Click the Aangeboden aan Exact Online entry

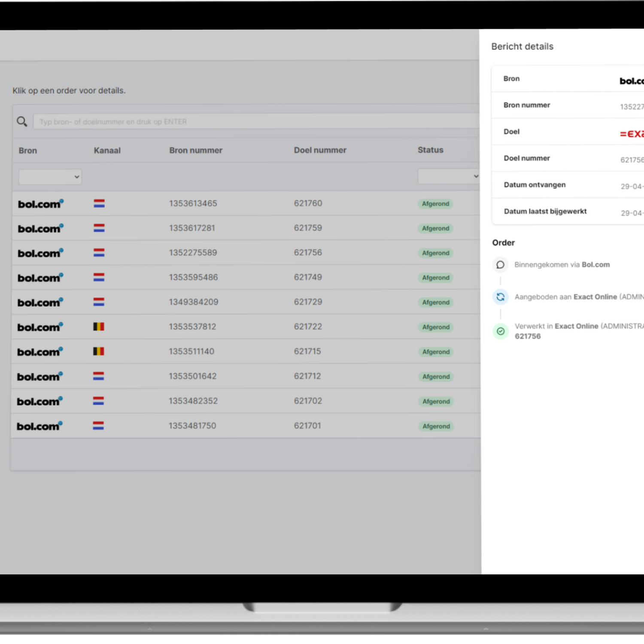click(579, 297)
